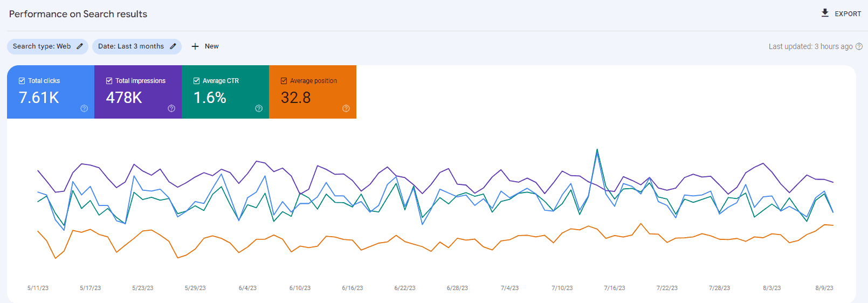Uncheck the Total impressions checkbox
This screenshot has height=303, width=868.
tap(109, 81)
